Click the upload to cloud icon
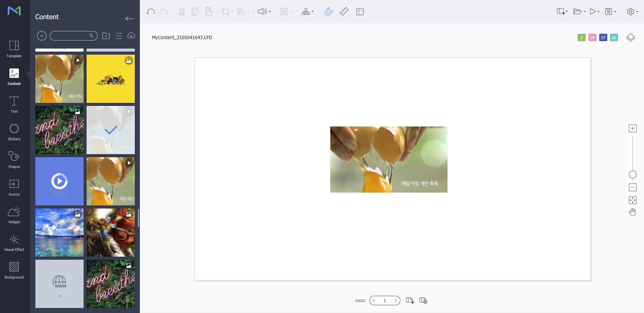This screenshot has width=644, height=313. click(131, 36)
